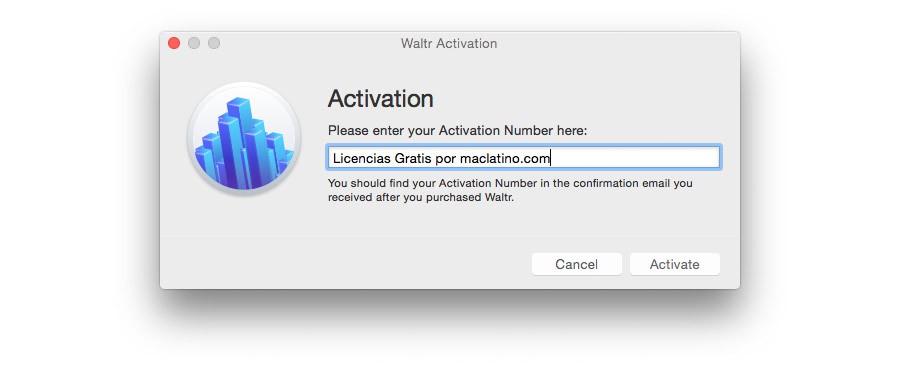Viewport: 900px width, 369px height.
Task: Click the word Gratis in the field
Action: pyautogui.click(x=413, y=158)
